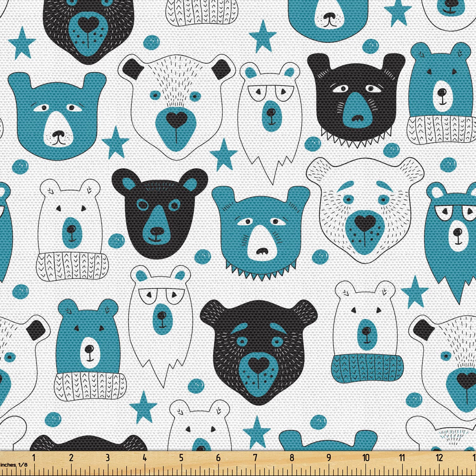Click the ruler number 12
Screen dimensions: 476x476
pos(440,458)
